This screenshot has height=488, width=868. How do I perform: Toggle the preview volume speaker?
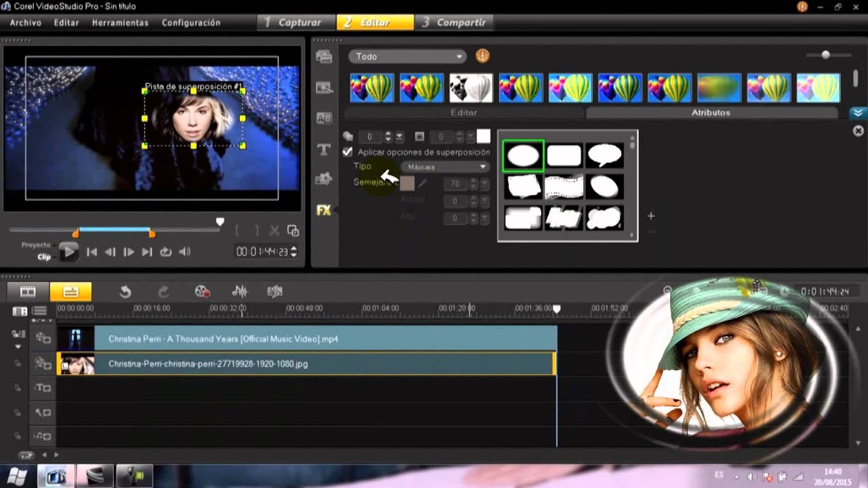[184, 251]
